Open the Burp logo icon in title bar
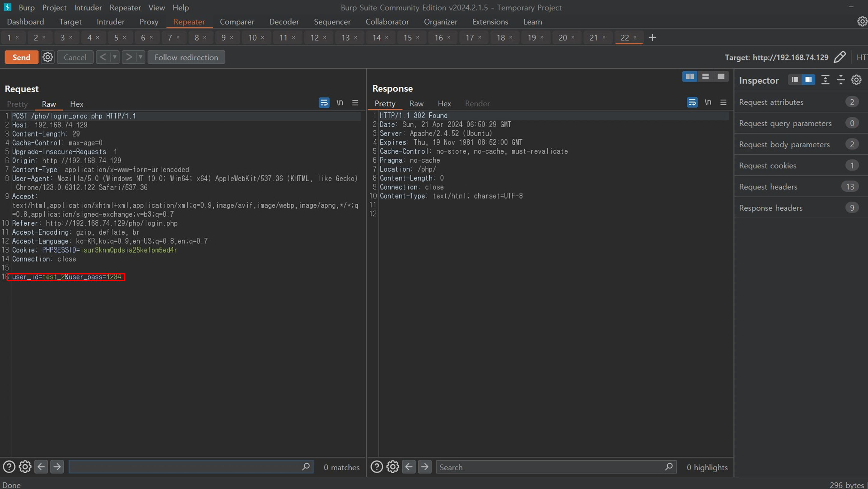 (8, 7)
